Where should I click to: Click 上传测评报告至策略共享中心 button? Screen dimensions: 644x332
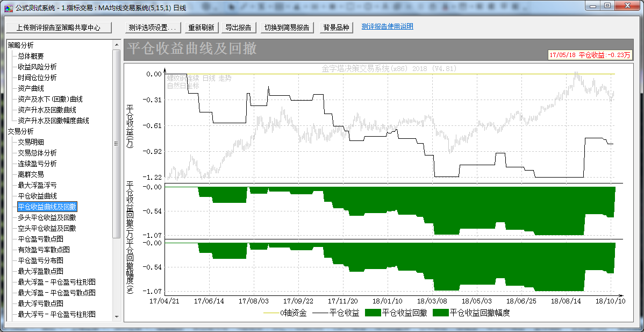(58, 27)
